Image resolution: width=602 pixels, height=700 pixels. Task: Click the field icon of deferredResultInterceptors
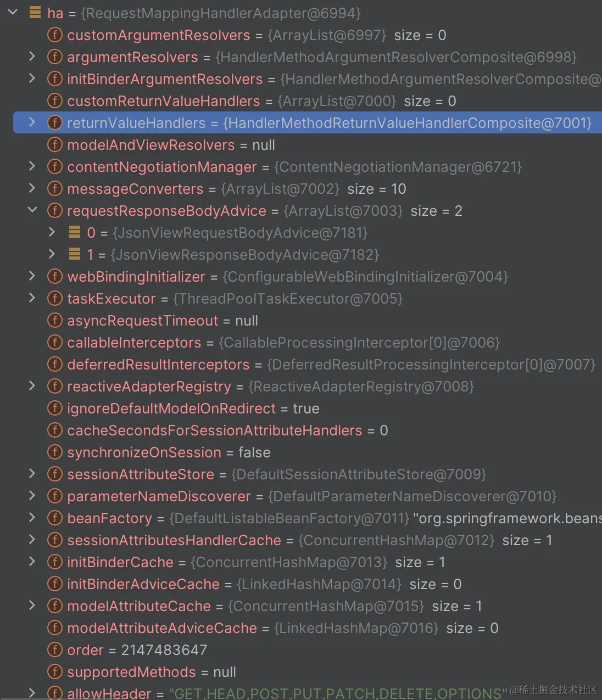pos(55,365)
